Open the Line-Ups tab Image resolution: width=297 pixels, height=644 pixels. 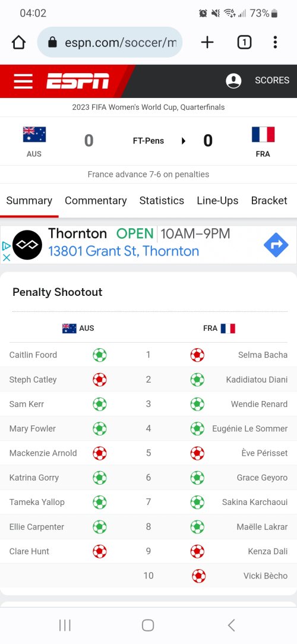pyautogui.click(x=217, y=200)
